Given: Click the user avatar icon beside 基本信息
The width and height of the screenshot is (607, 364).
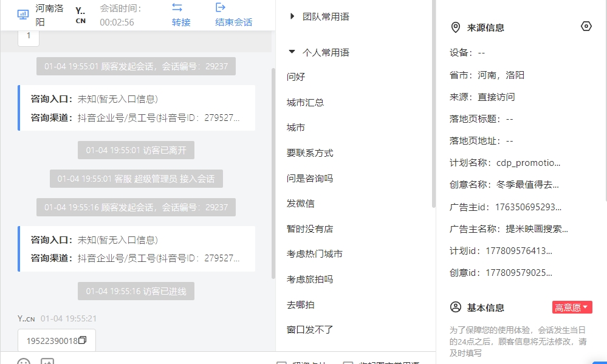Looking at the screenshot, I should coord(456,307).
